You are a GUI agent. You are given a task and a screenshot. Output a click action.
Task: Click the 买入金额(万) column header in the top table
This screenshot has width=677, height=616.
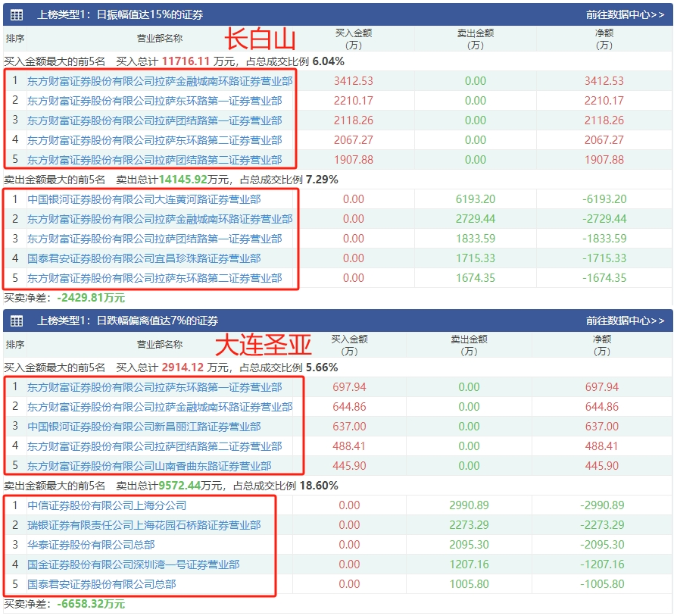click(354, 39)
